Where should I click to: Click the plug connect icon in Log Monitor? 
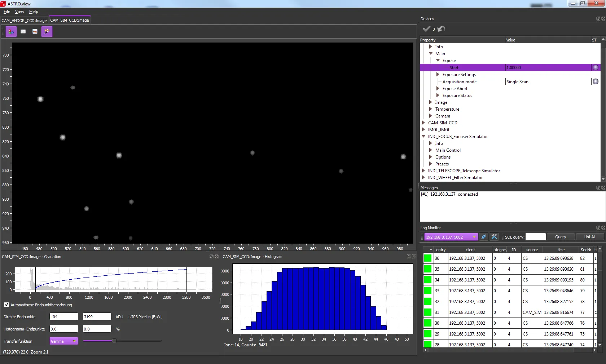(484, 237)
